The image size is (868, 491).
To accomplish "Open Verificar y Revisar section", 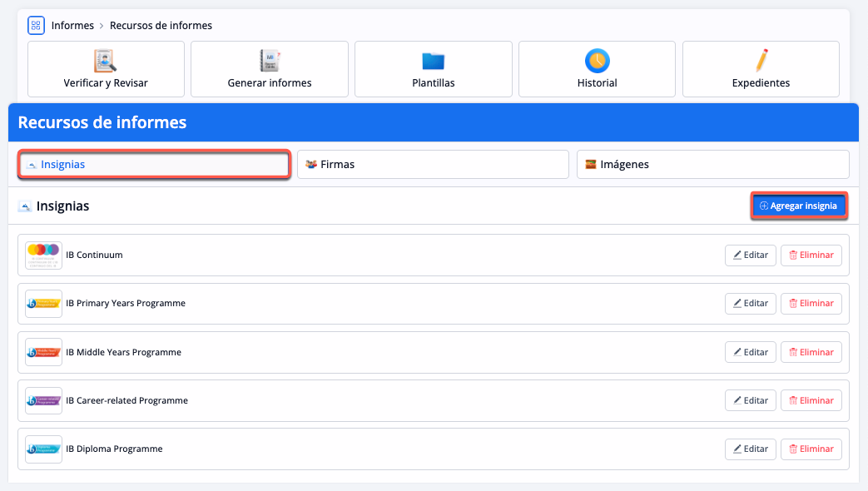I will coord(106,69).
